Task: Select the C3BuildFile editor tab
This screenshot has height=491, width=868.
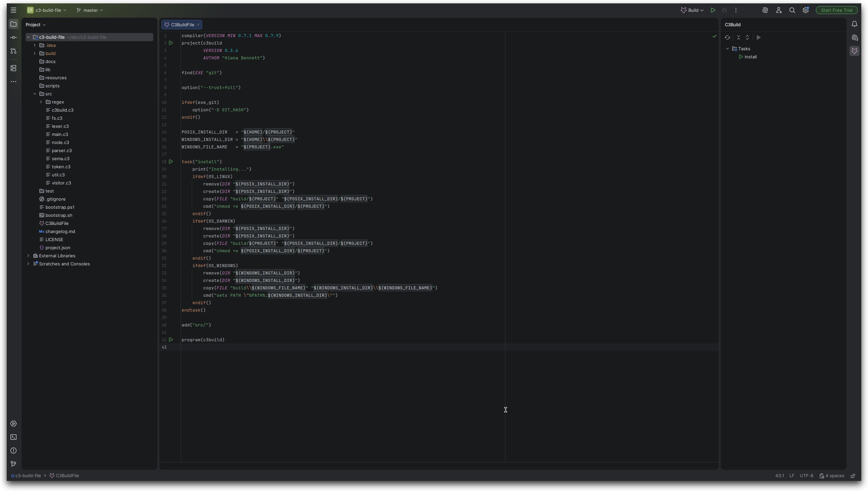Action: [x=182, y=25]
